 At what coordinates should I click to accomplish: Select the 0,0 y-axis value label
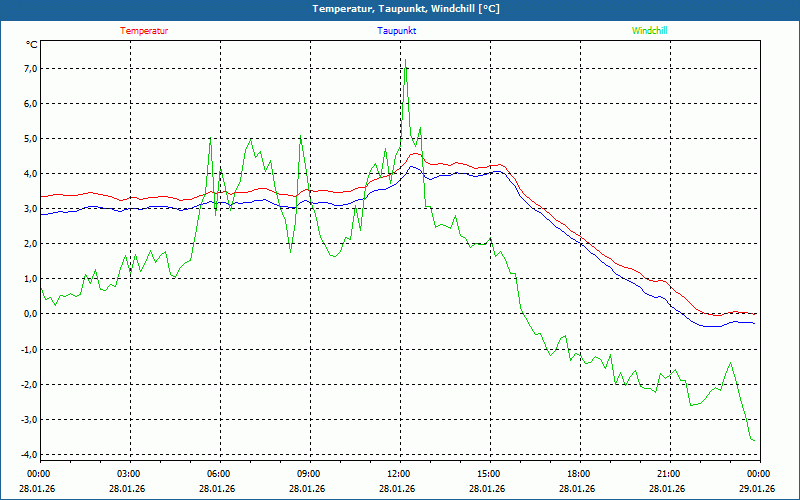[29, 314]
